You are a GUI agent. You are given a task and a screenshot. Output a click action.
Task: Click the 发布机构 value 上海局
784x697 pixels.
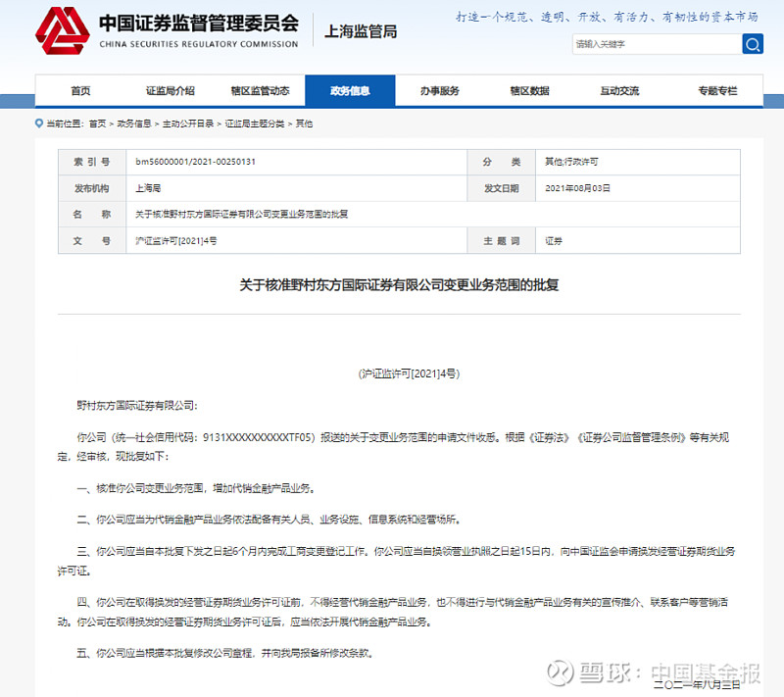tap(148, 188)
